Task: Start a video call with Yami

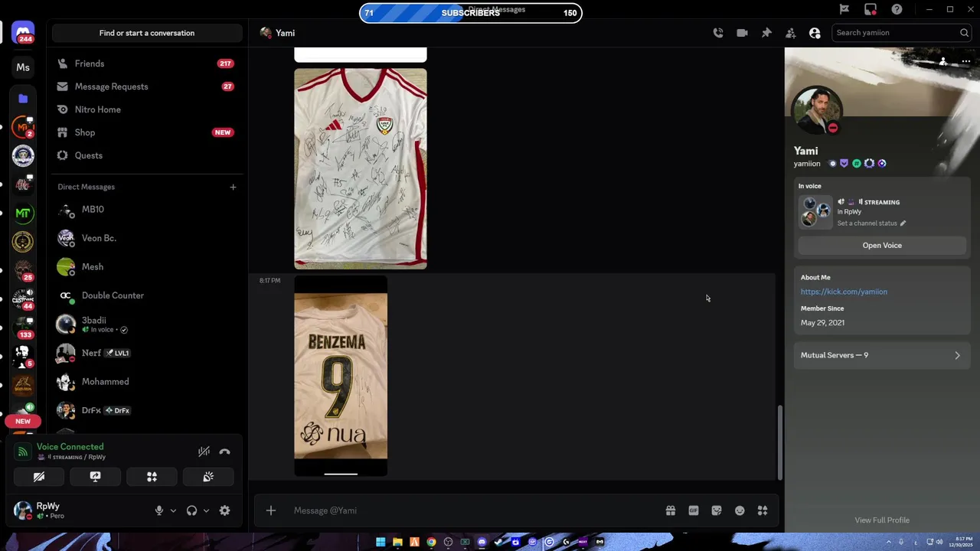Action: pyautogui.click(x=742, y=33)
